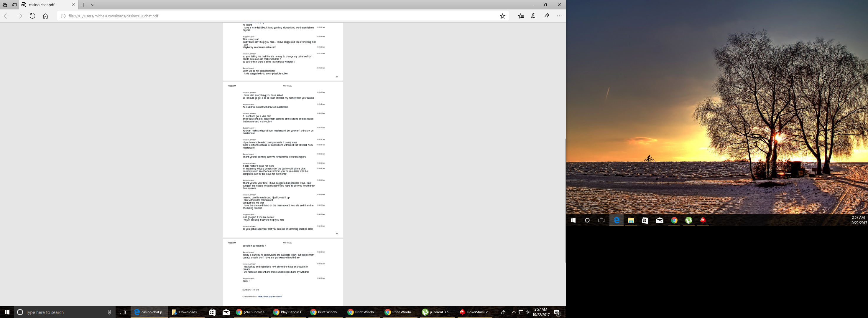
Task: Open tabs you've set aside
Action: click(5, 5)
